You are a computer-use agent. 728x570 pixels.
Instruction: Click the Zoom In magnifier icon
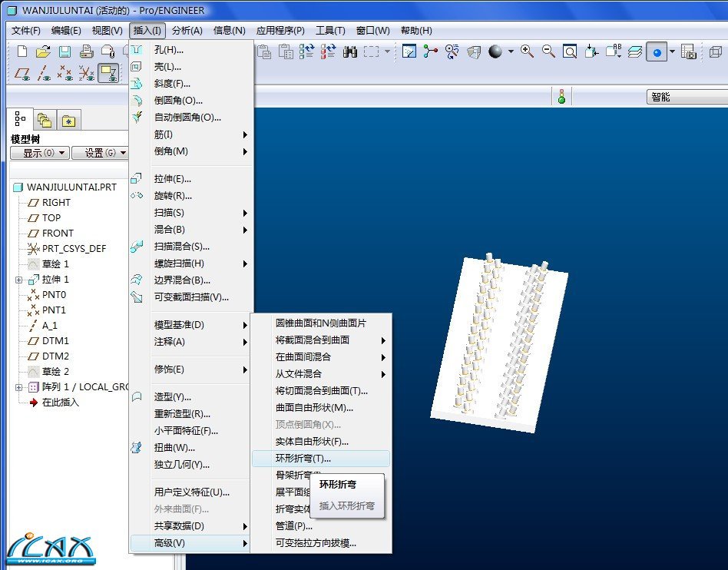[x=527, y=51]
